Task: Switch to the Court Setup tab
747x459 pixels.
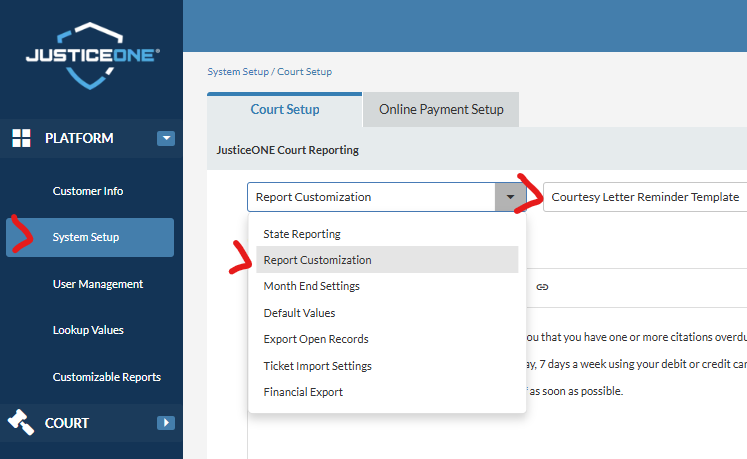Action: click(x=285, y=110)
